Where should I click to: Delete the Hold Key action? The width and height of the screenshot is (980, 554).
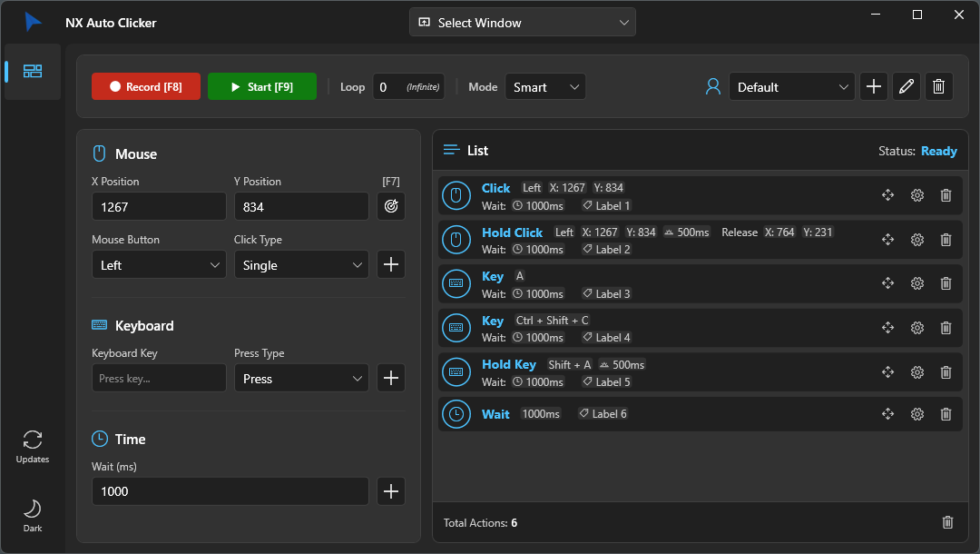coord(946,372)
